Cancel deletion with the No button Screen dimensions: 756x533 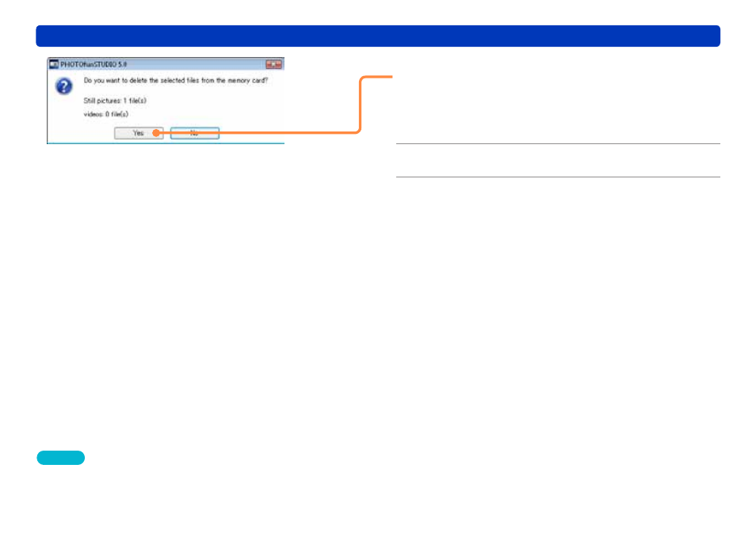[195, 133]
